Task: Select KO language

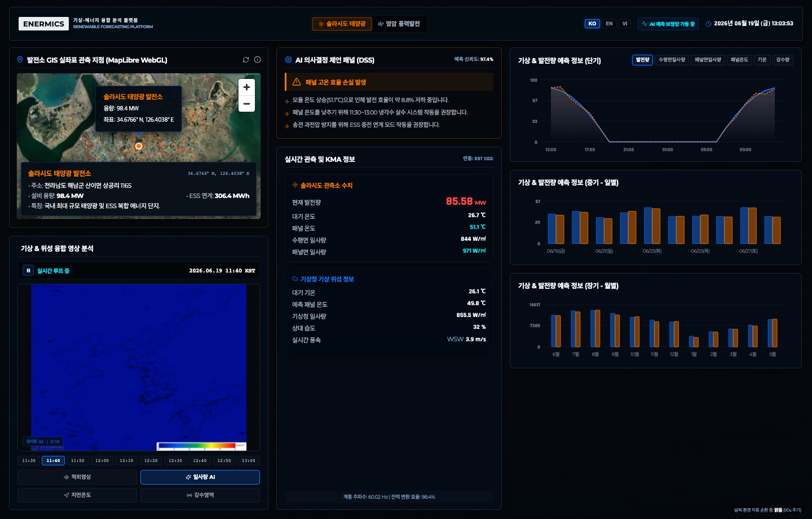Action: click(x=592, y=24)
